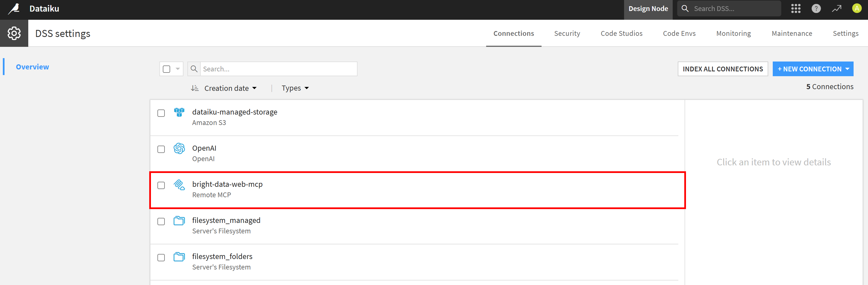868x285 pixels.
Task: Click the search magnifier in top bar
Action: (685, 8)
